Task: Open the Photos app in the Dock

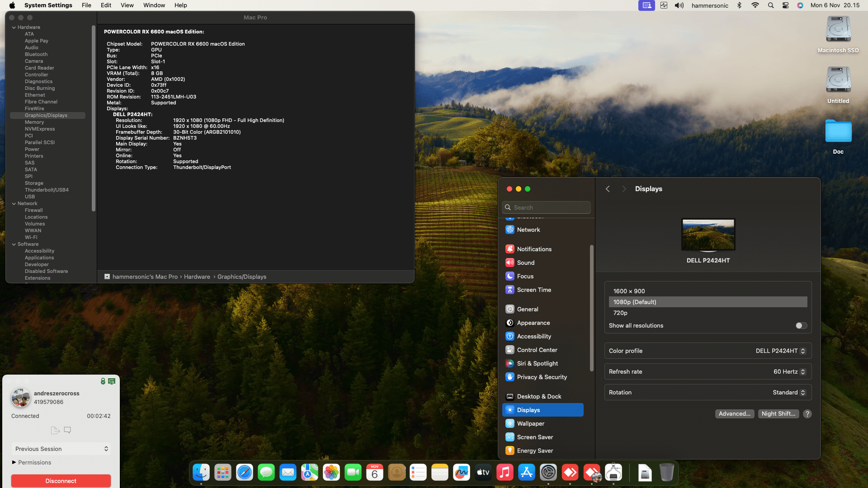Action: (331, 473)
